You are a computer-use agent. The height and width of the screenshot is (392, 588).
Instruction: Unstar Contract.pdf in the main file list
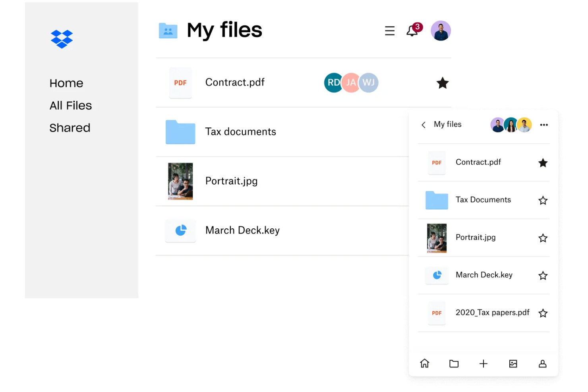pos(443,83)
